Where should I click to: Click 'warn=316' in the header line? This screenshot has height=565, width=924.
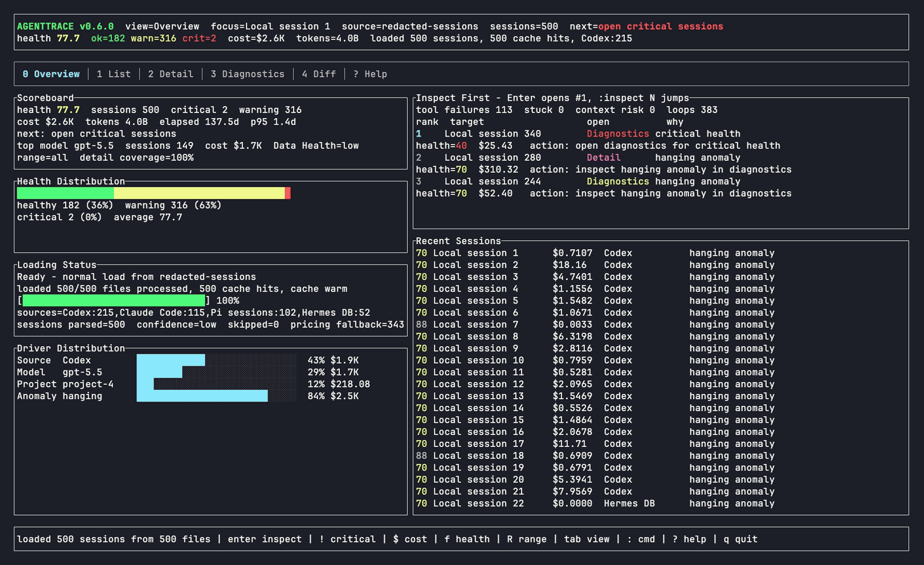point(153,39)
